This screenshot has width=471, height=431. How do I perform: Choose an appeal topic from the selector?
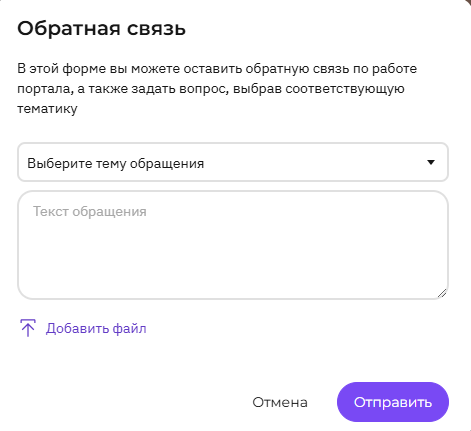pyautogui.click(x=233, y=162)
